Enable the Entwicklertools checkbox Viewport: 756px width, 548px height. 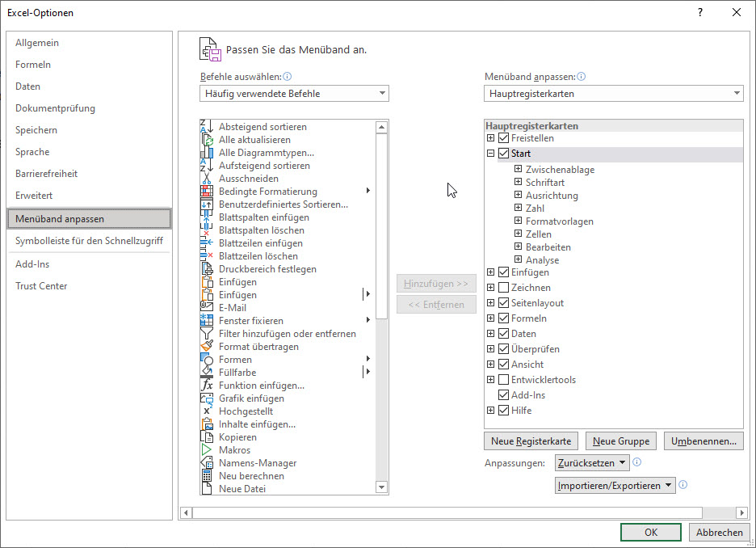coord(504,380)
